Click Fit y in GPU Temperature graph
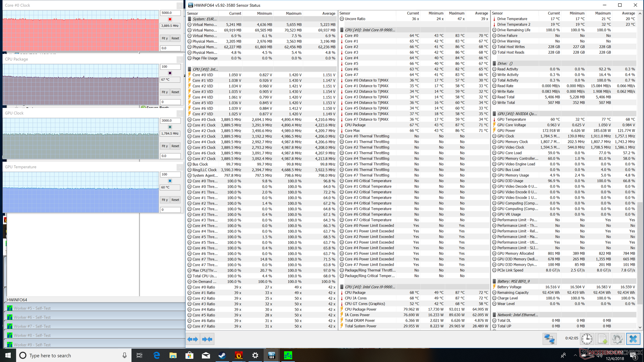 pos(164,200)
